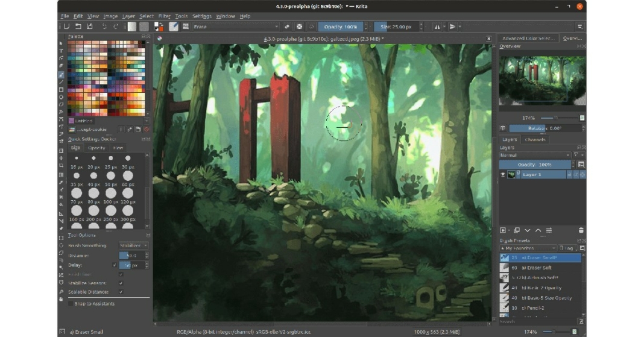Click the brush presets Search field
The height and width of the screenshot is (337, 644).
click(x=538, y=321)
